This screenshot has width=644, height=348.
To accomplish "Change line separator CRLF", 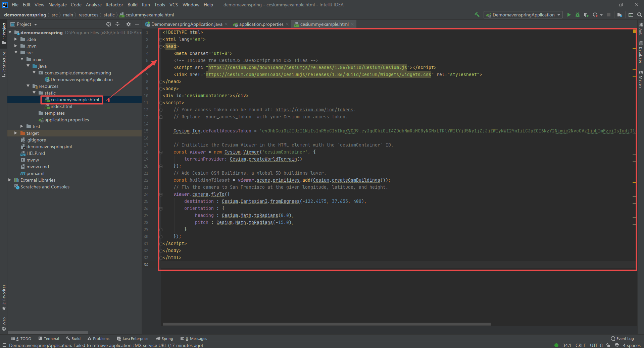I will tap(581, 345).
